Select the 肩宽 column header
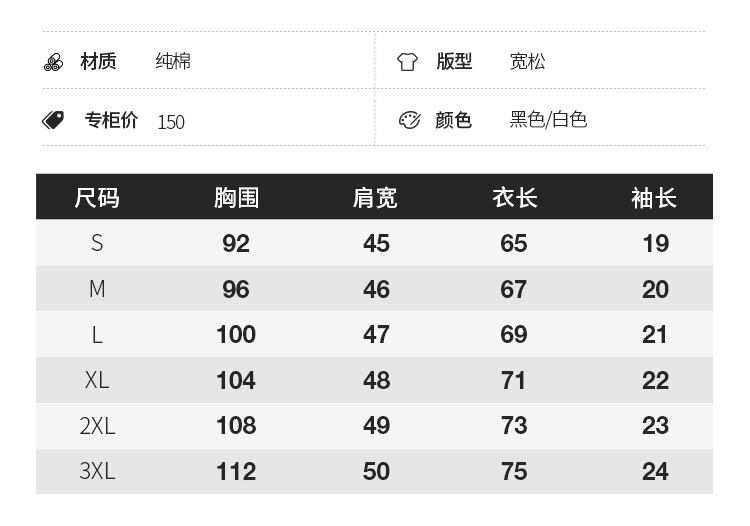The height and width of the screenshot is (526, 750). 375,198
